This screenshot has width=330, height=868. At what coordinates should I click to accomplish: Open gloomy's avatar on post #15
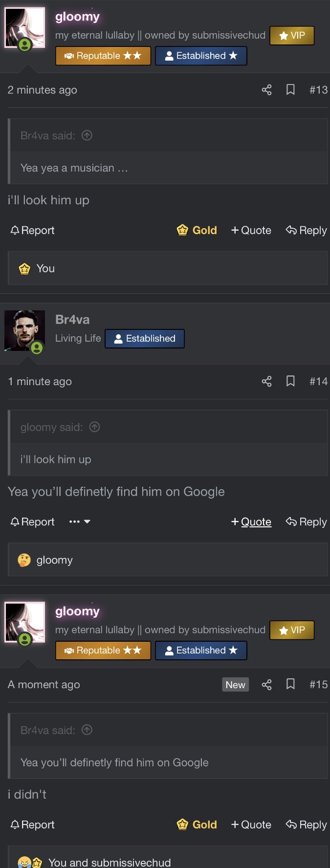[x=24, y=622]
